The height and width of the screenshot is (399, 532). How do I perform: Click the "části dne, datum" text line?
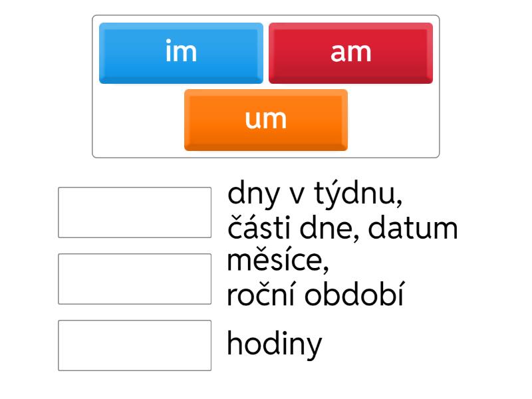click(342, 228)
